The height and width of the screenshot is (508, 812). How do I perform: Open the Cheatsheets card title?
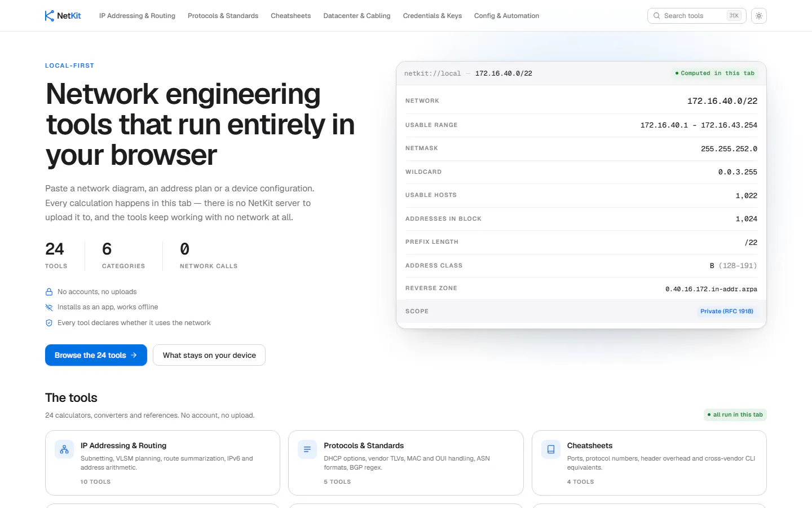click(x=590, y=445)
